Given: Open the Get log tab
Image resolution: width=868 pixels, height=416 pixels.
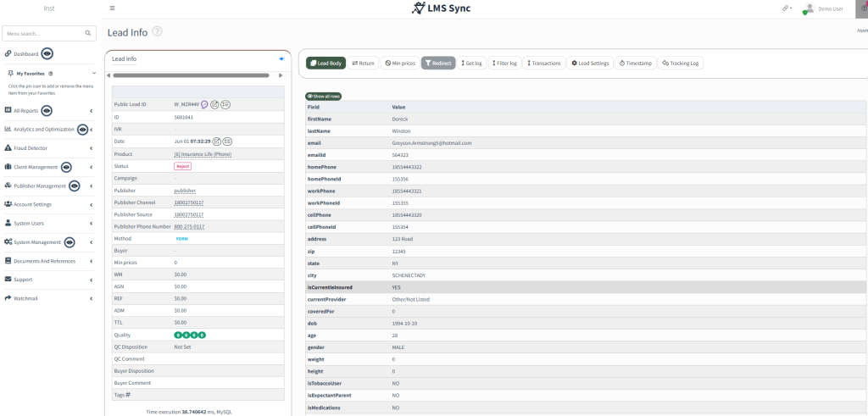Looking at the screenshot, I should [x=471, y=63].
